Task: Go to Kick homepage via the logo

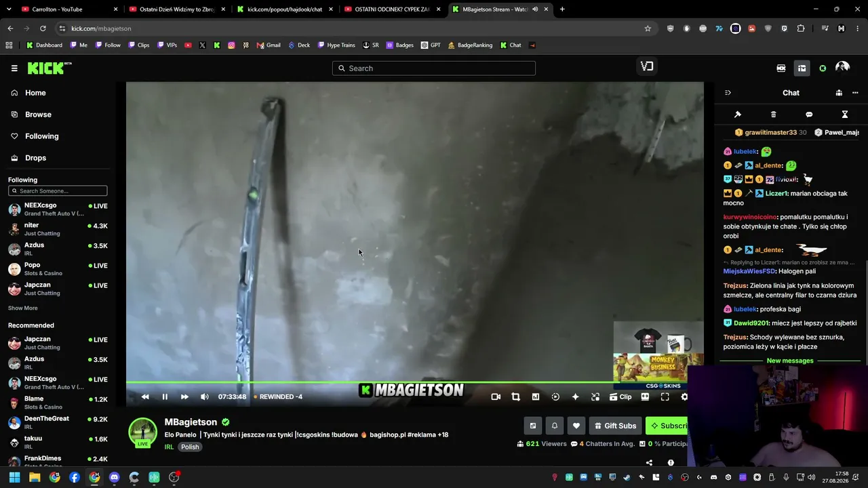Action: point(50,68)
